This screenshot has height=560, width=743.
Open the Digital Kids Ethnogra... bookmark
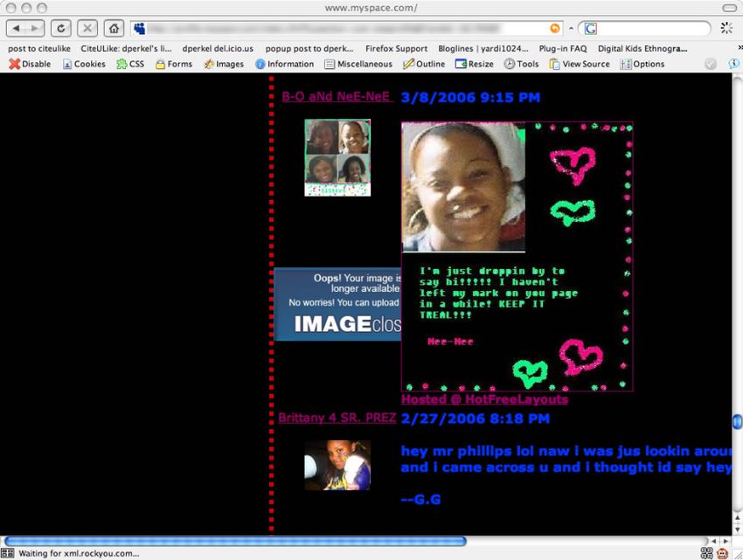(x=642, y=49)
